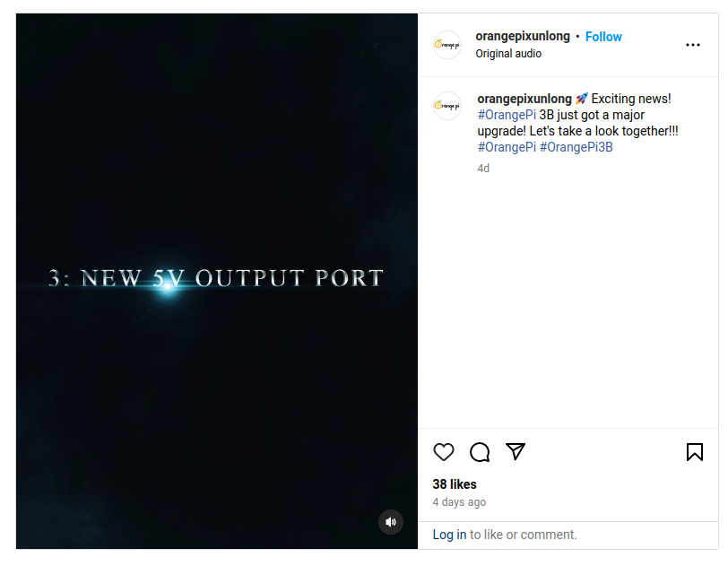Open comments via speech bubble icon
This screenshot has width=728, height=566.
coord(480,452)
